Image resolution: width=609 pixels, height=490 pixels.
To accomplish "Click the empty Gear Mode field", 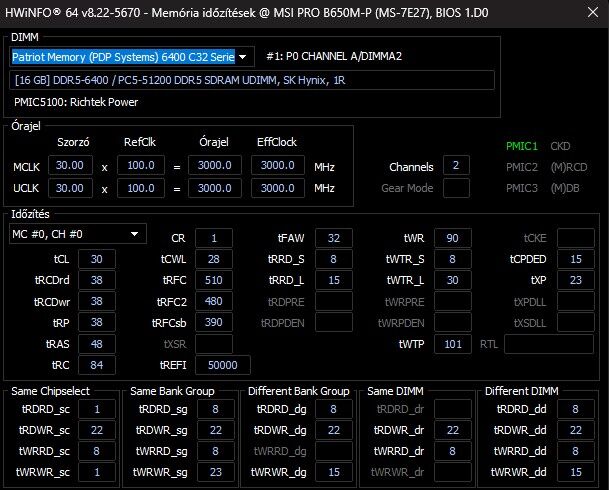I will (456, 188).
